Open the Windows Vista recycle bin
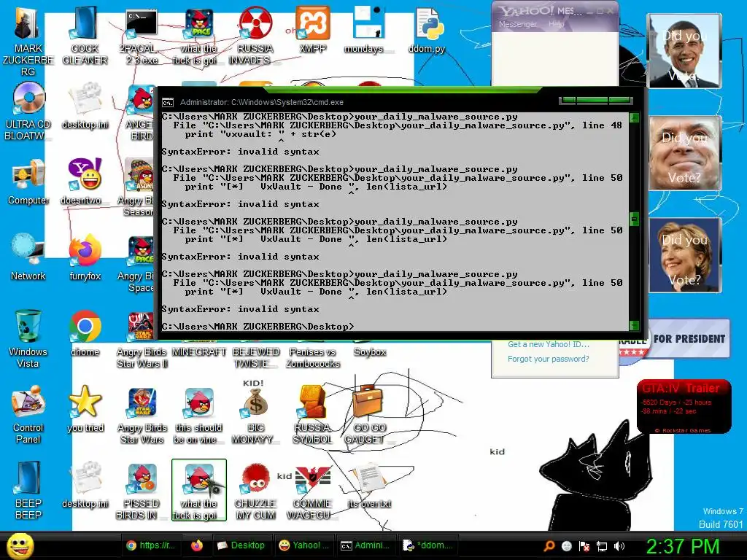Screen dimensions: 747x560 point(28,327)
